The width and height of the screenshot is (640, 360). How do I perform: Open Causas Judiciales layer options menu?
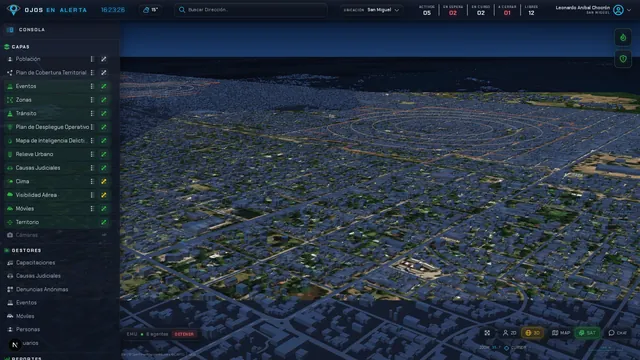(92, 168)
